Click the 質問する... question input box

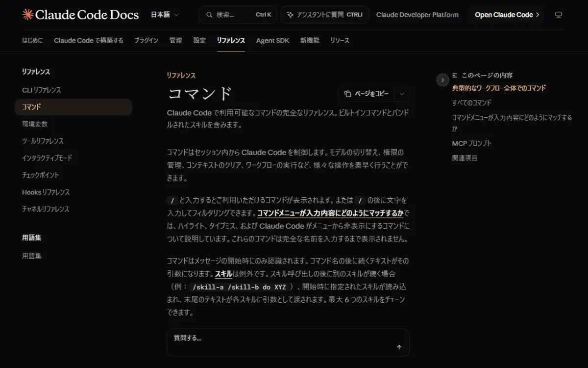[288, 342]
